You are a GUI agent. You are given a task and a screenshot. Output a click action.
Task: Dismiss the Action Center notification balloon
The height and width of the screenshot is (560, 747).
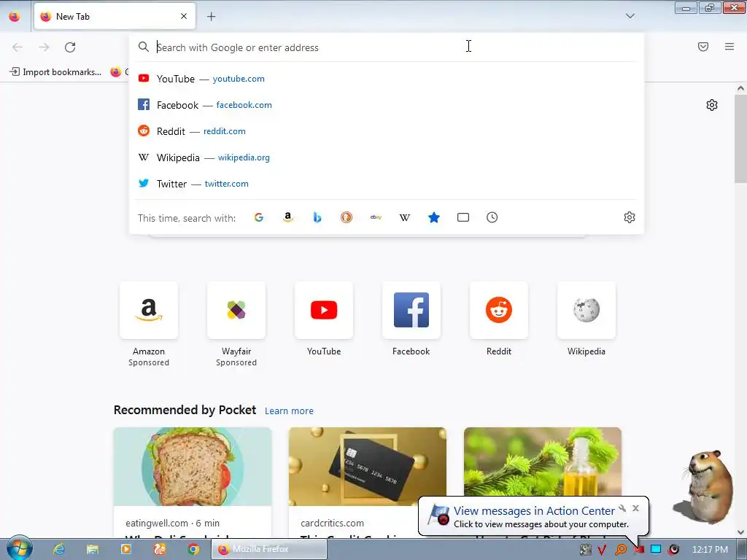635,508
